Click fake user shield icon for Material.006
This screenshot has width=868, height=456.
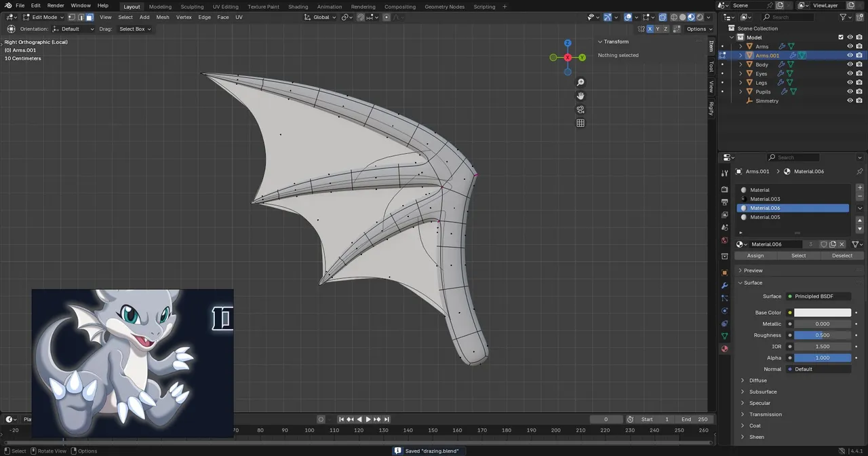(x=824, y=244)
